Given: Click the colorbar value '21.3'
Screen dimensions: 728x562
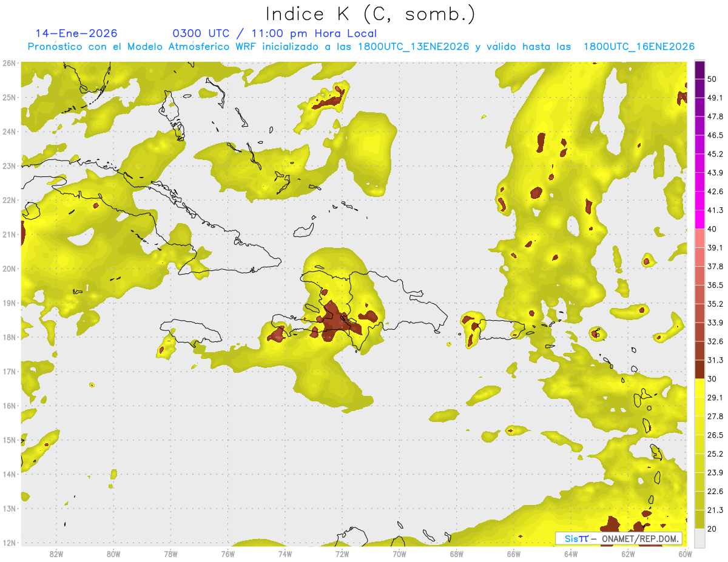Looking at the screenshot, I should [x=715, y=510].
